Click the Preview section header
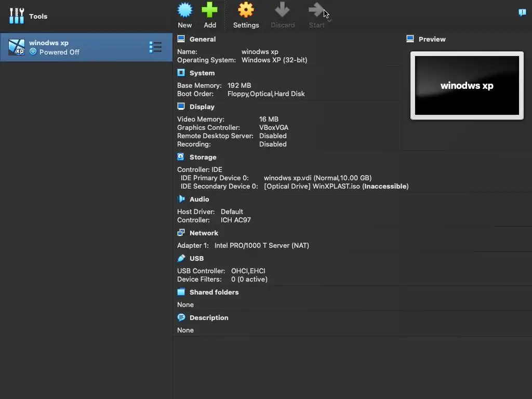 (432, 39)
